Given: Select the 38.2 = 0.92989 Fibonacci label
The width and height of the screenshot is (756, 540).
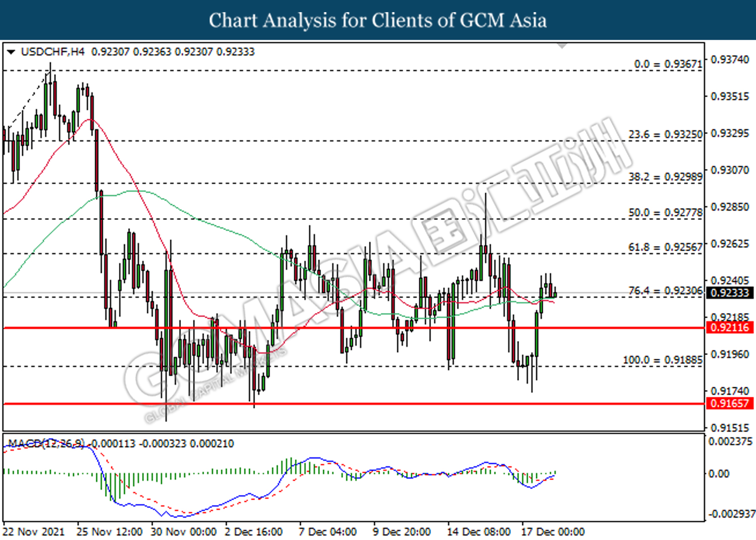Looking at the screenshot, I should pyautogui.click(x=665, y=177).
